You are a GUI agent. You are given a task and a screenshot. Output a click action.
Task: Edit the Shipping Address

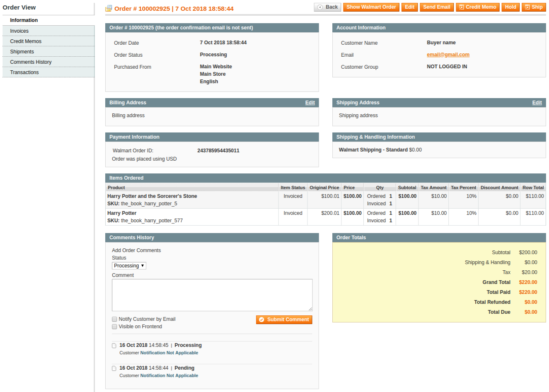click(x=537, y=103)
